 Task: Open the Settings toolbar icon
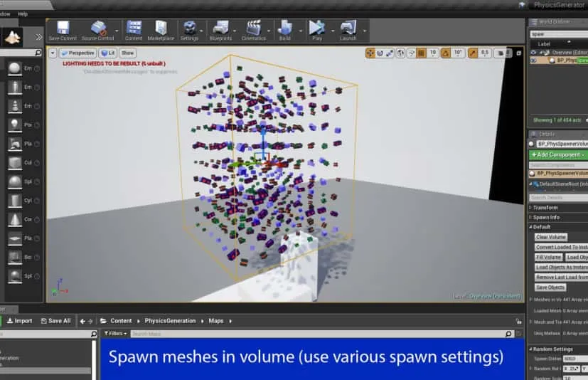tap(189, 31)
